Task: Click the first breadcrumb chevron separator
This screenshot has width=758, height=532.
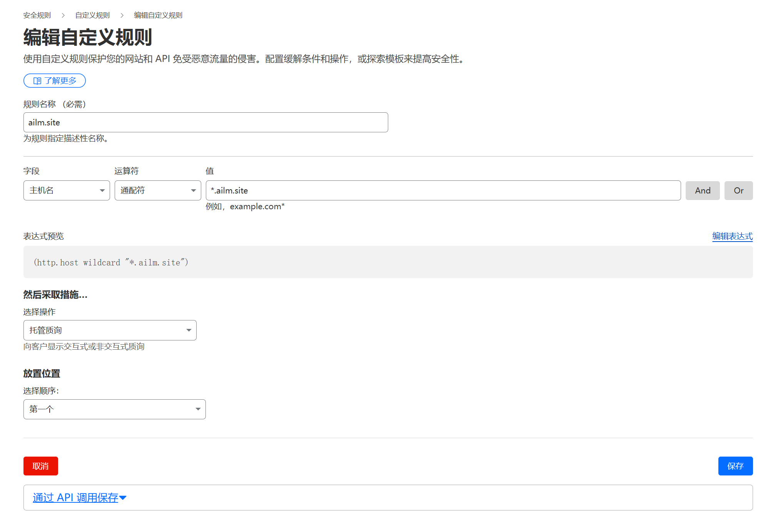Action: (63, 15)
